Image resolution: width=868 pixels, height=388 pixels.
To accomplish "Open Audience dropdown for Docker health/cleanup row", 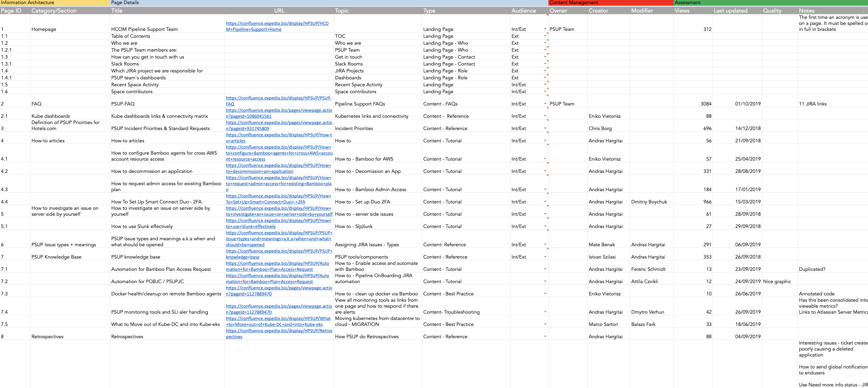I will pos(545,294).
